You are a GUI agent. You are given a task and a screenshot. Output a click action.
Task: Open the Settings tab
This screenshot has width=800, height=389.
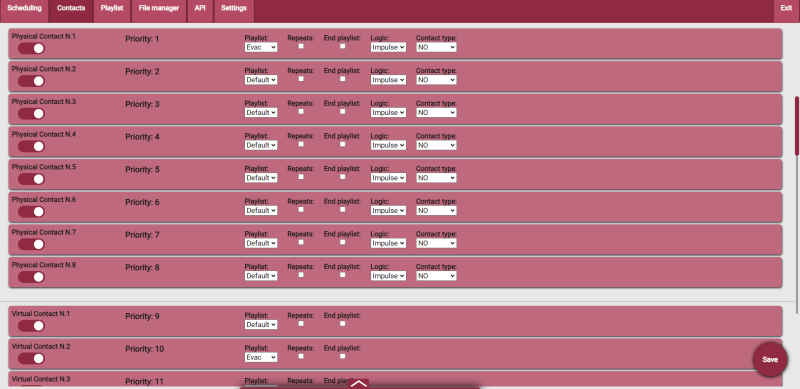click(234, 11)
